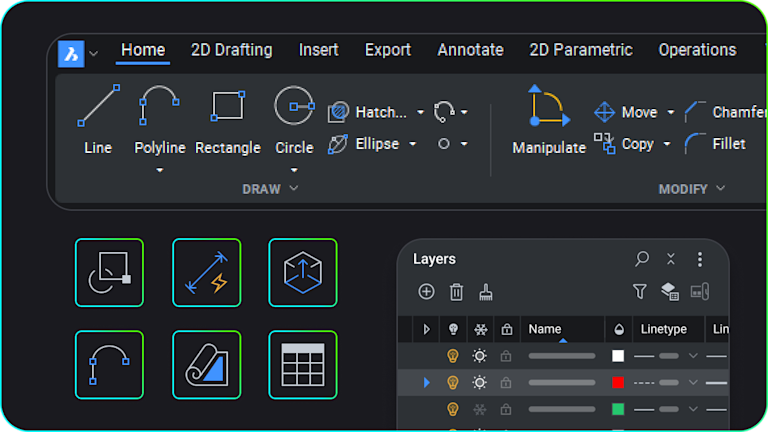The width and height of the screenshot is (768, 432).
Task: Click the 3D cube extrude tile
Action: pyautogui.click(x=303, y=273)
